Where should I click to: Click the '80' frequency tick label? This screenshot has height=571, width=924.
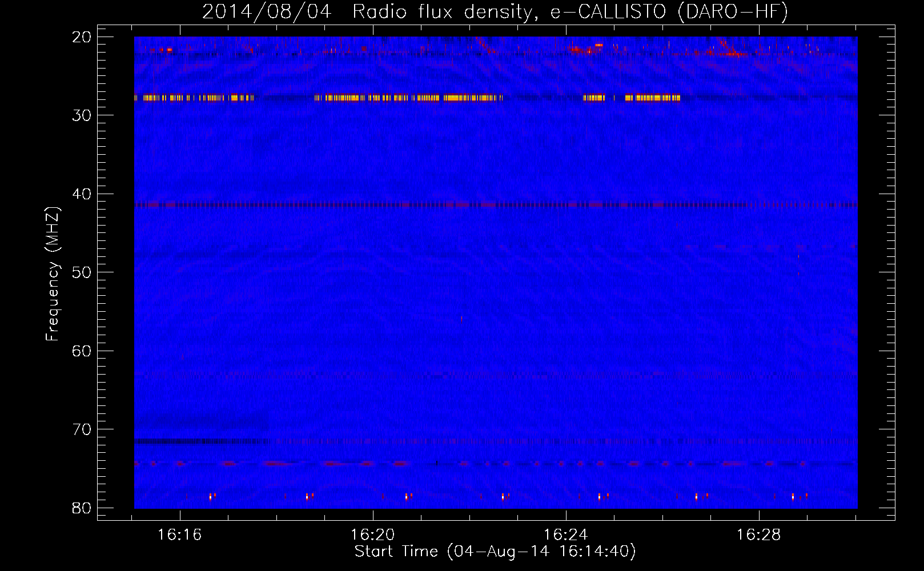pos(82,508)
